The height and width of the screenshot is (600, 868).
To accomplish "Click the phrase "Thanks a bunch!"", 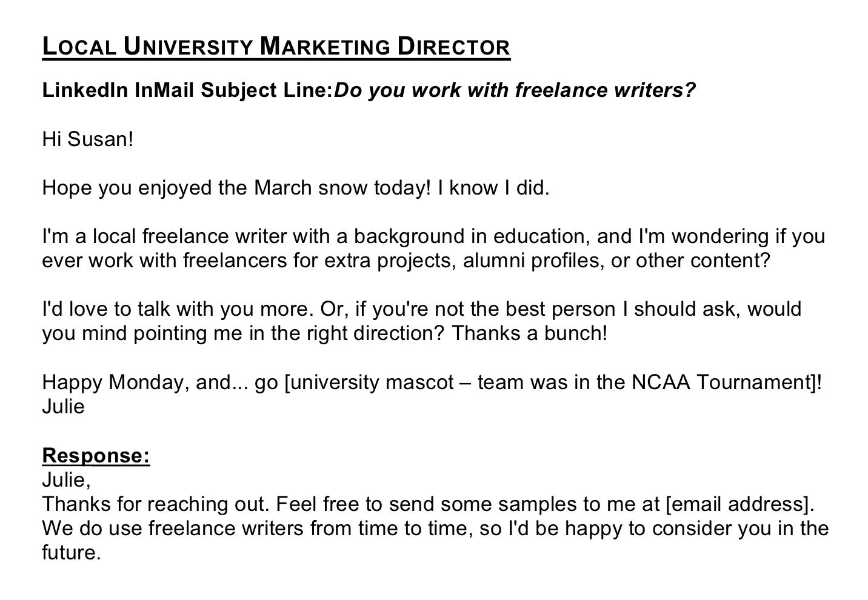I will (529, 333).
